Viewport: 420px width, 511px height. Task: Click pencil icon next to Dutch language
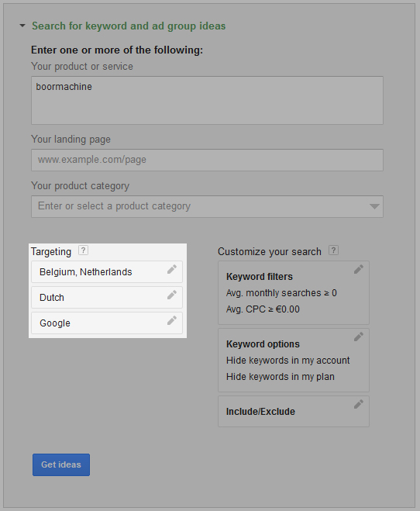click(x=172, y=295)
